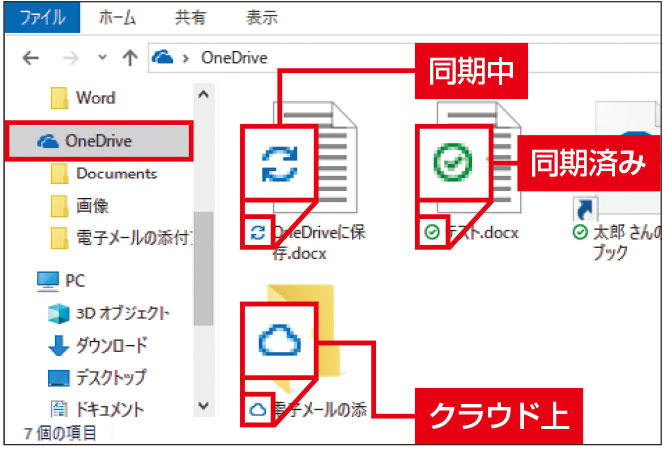This screenshot has width=666, height=450.
Task: Select the 電子メールの添 folder in file list
Action: tap(304, 338)
